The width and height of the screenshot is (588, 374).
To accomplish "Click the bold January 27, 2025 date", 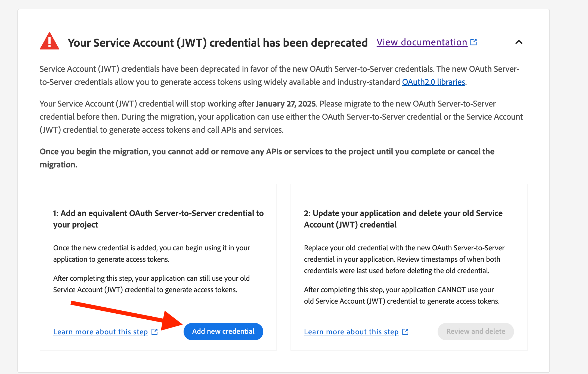I will tap(286, 104).
